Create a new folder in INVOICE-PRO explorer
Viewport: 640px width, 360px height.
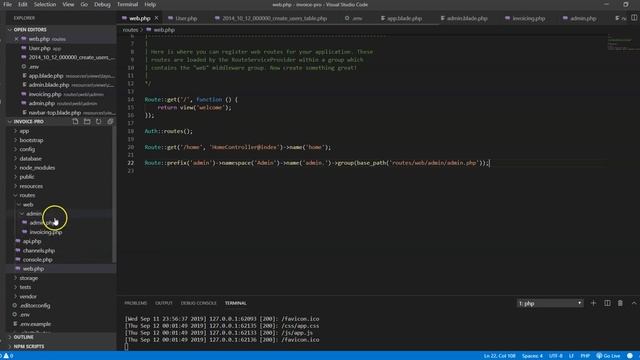[x=87, y=122]
